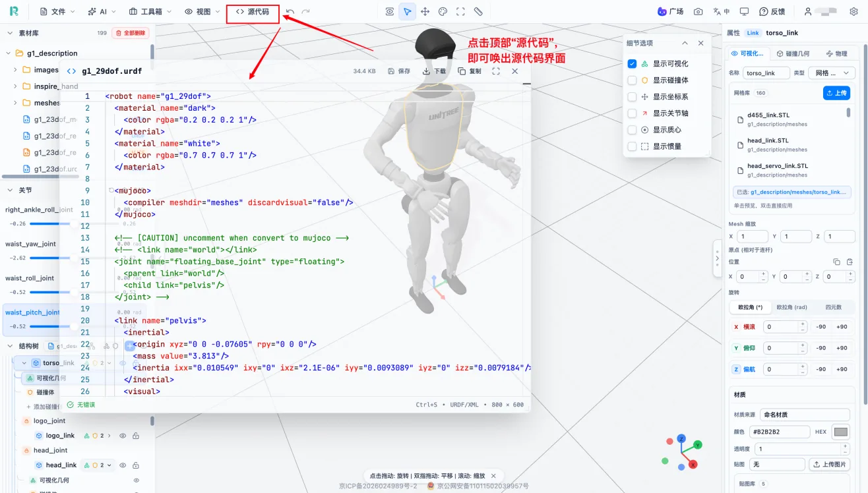The height and width of the screenshot is (493, 868).
Task: Click the monitor display icon
Action: 745,12
